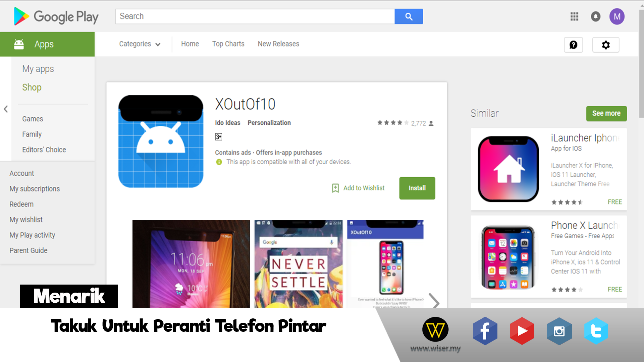Add XOutOf10 to Wishlist

coord(358,188)
